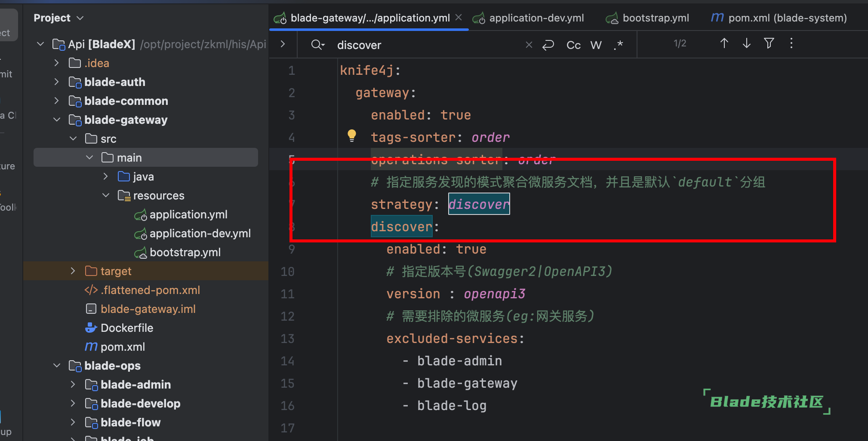Expand the .idea folder
Image resolution: width=868 pixels, height=441 pixels.
pos(57,63)
